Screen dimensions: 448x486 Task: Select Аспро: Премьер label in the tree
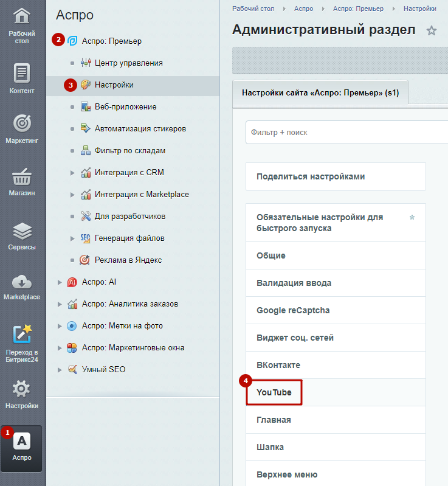click(x=111, y=41)
